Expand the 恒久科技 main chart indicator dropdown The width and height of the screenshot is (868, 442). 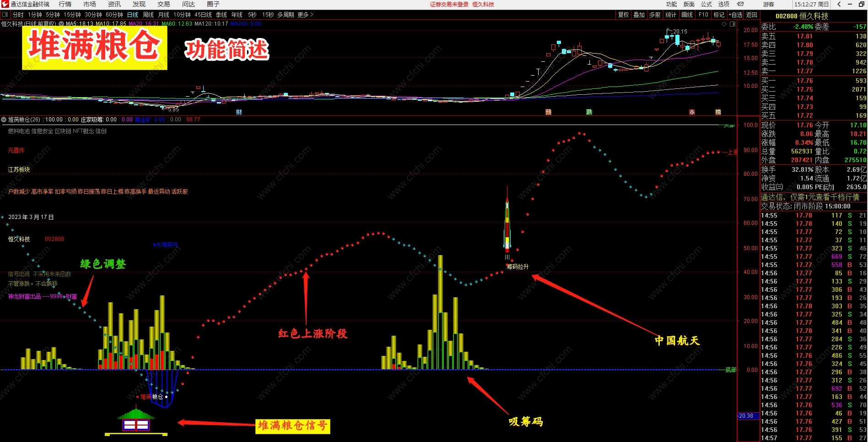pos(61,24)
